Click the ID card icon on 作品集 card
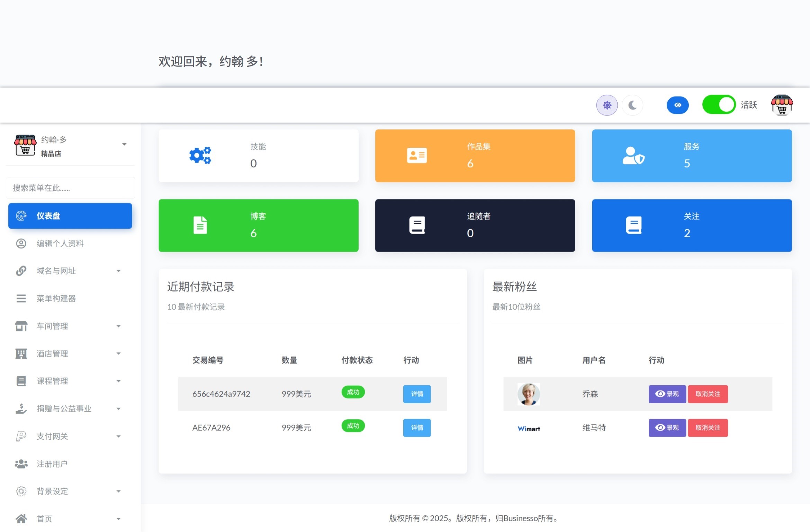810x532 pixels. [x=417, y=155]
